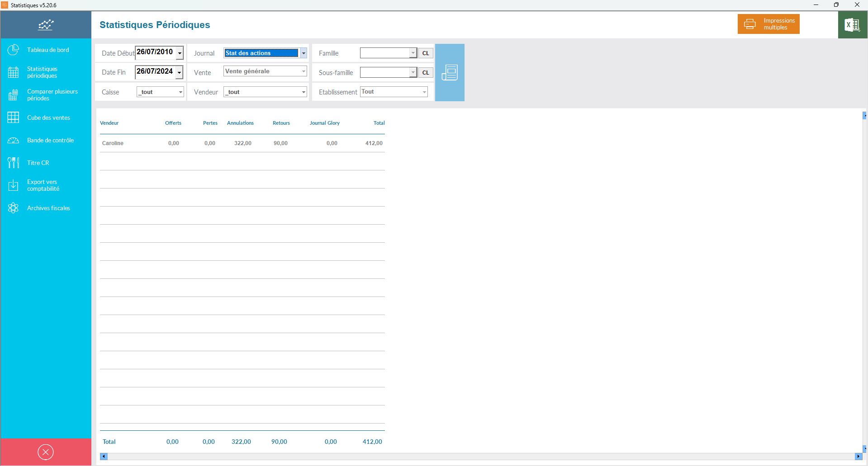
Task: Clear Sous-famille filter with CL button
Action: [x=426, y=73]
